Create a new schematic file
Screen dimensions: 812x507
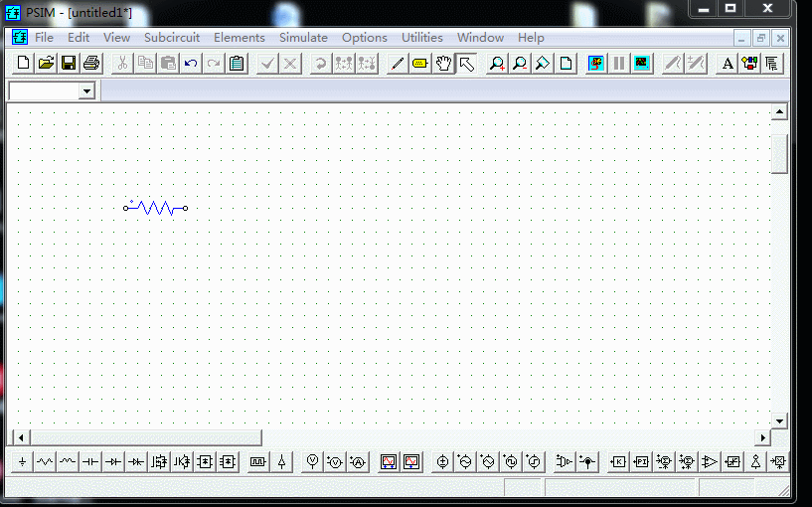pyautogui.click(x=23, y=64)
